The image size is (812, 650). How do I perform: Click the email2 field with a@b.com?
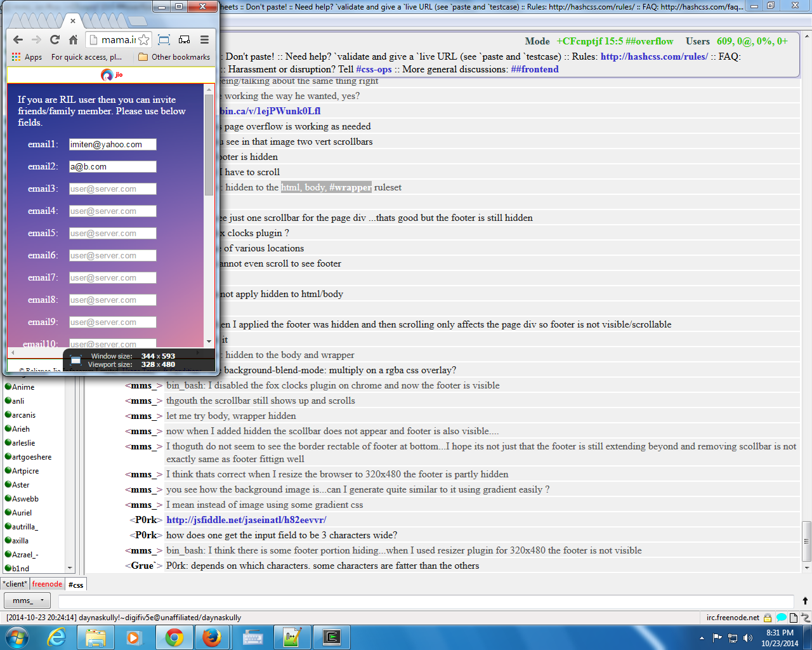pyautogui.click(x=113, y=167)
